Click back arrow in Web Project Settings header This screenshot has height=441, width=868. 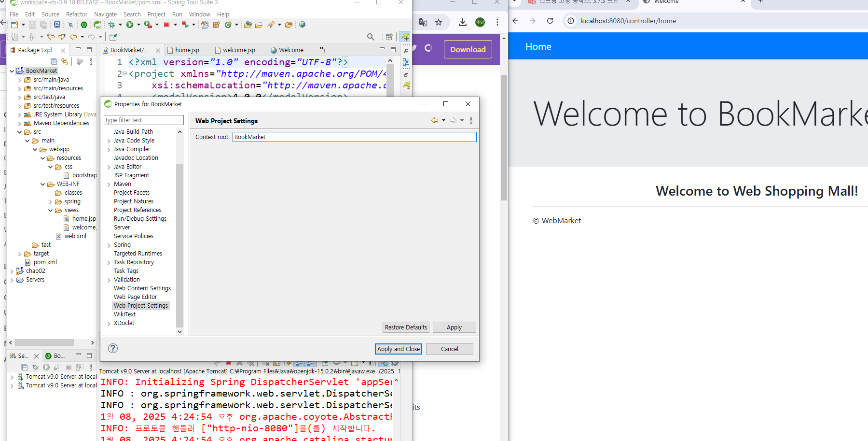pyautogui.click(x=435, y=120)
